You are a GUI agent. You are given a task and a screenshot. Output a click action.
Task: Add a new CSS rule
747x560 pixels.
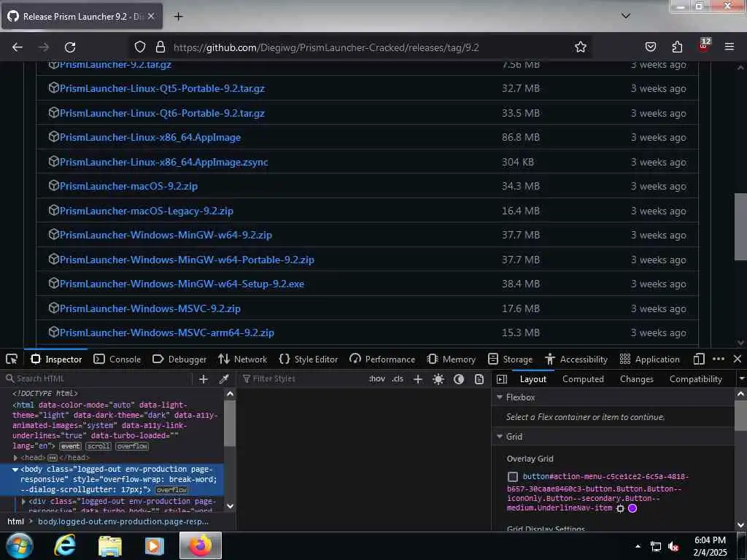click(x=418, y=379)
